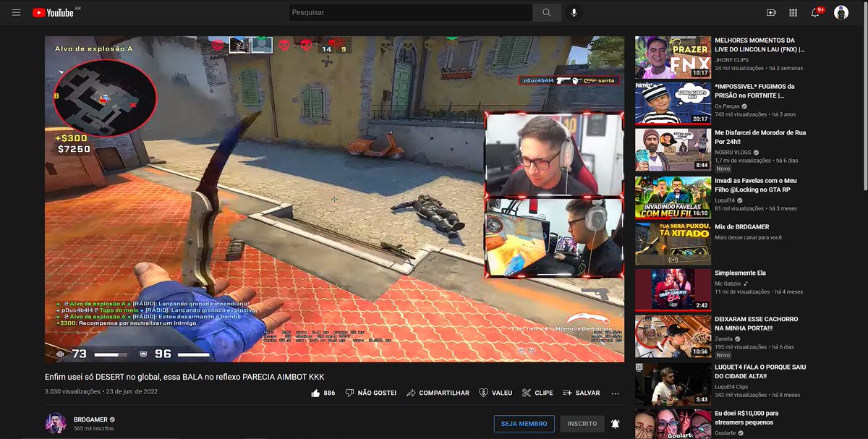
Task: Like the video with 886 thumbs up
Action: 323,393
